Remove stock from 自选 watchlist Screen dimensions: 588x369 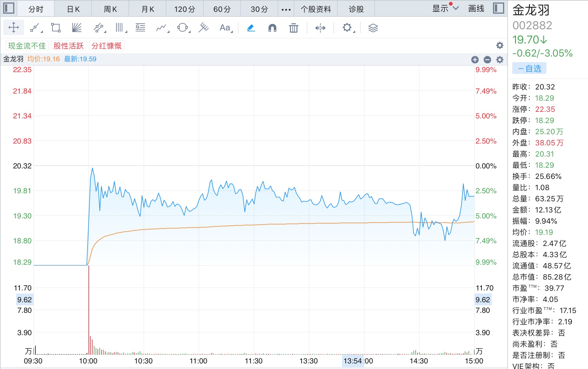(x=529, y=69)
